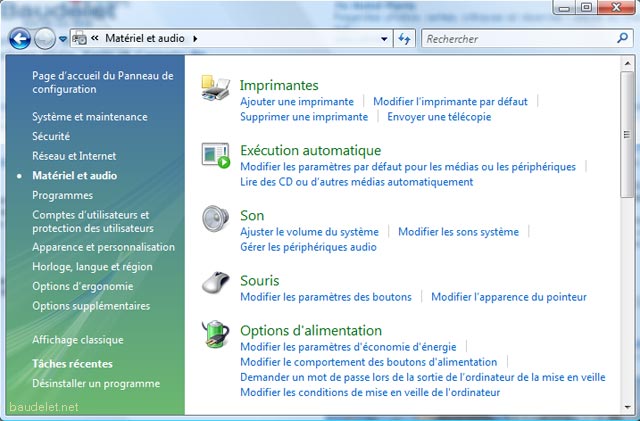Click the greyed Forward navigation button
Screen dimensions: 640x421
[44, 39]
